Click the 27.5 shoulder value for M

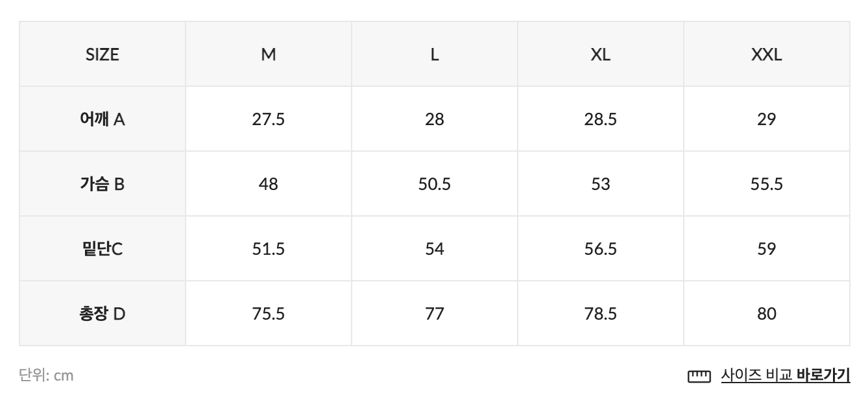pos(269,119)
